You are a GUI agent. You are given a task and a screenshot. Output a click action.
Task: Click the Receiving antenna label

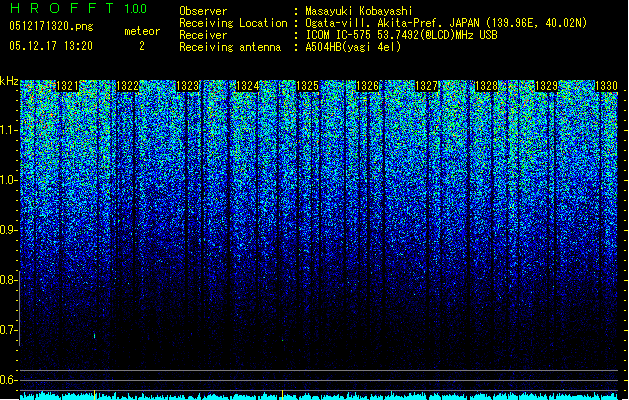pos(230,47)
